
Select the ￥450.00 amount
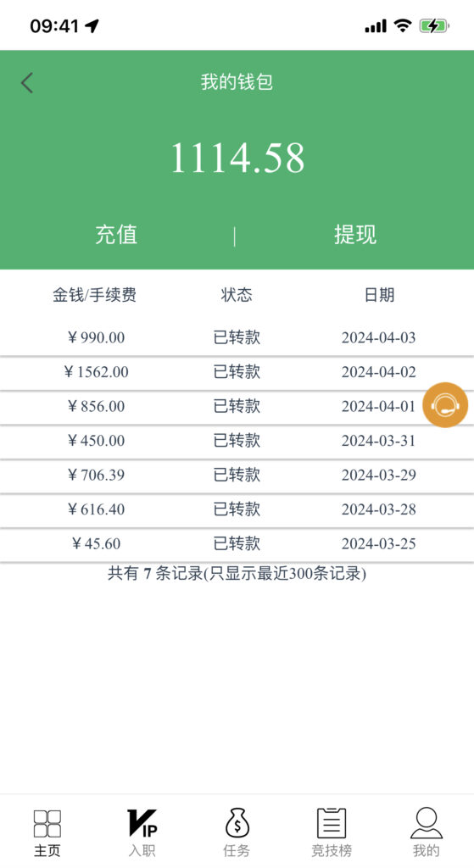(x=95, y=441)
